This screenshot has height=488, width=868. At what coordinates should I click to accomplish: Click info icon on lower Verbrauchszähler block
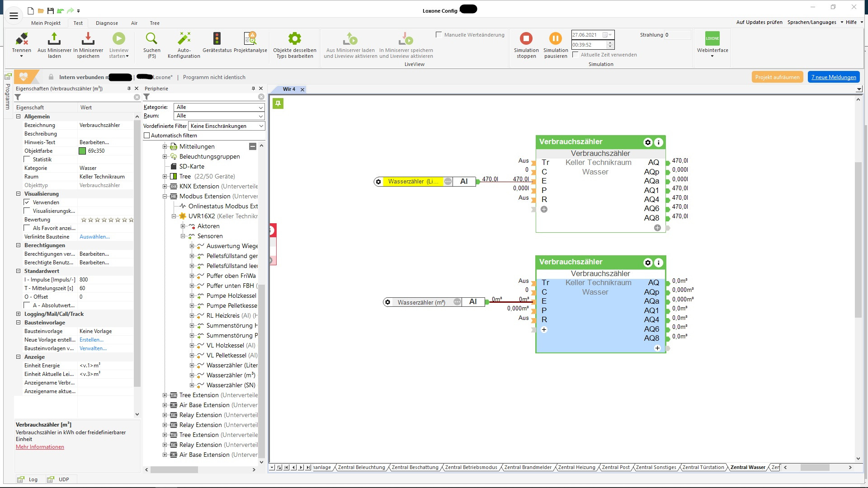click(x=659, y=263)
